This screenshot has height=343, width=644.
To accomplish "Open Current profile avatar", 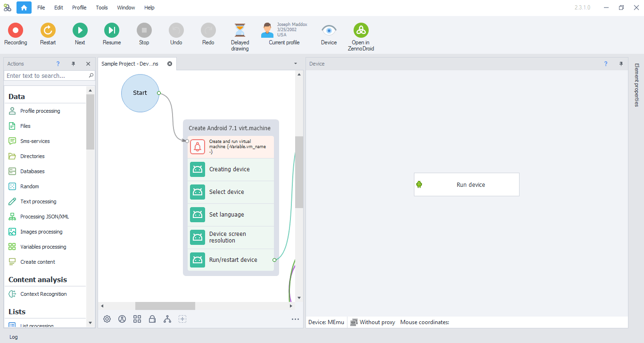I will (267, 31).
